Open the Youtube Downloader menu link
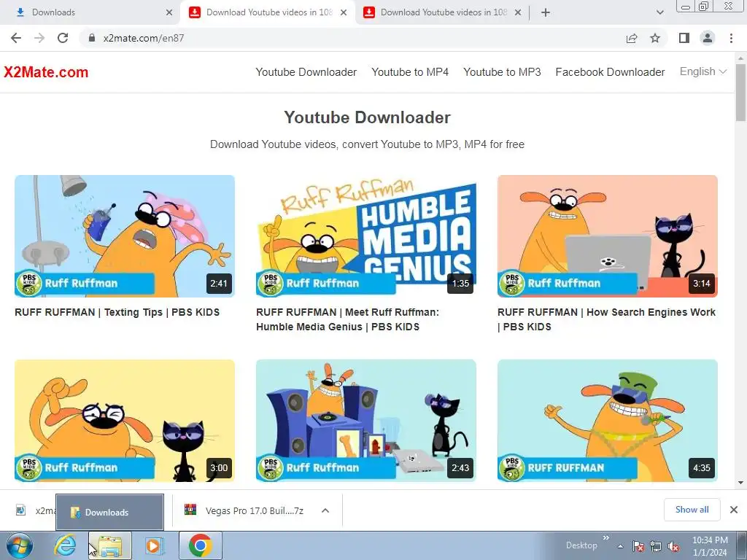747x560 pixels. coord(306,72)
